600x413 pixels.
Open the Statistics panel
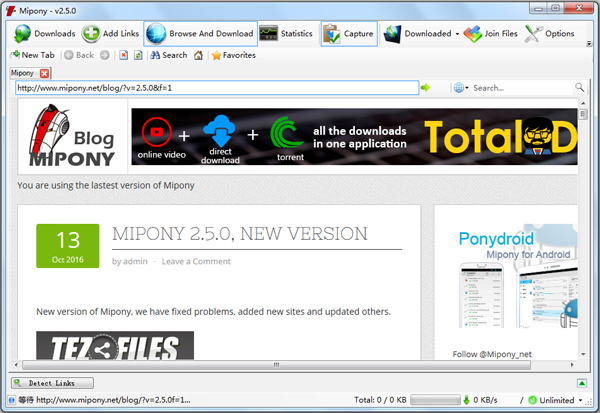coord(286,34)
